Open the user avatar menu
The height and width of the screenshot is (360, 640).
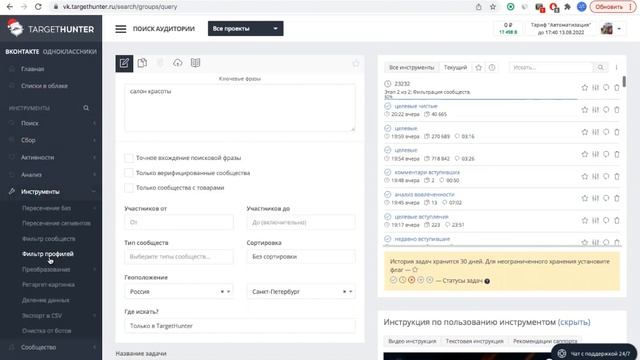(611, 29)
